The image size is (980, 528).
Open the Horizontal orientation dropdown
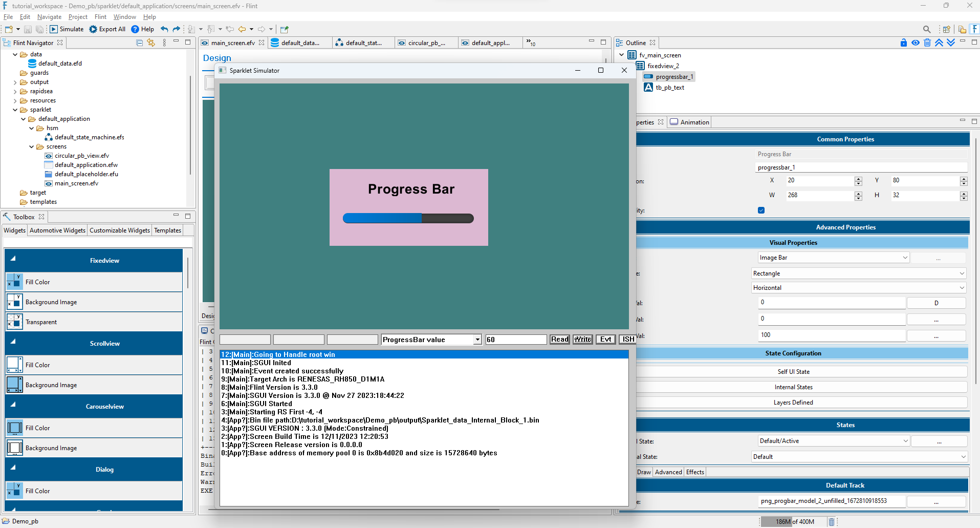[x=961, y=287]
